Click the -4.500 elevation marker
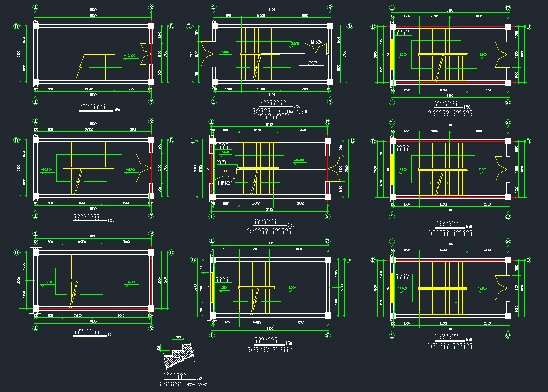The height and width of the screenshot is (392, 548). [224, 52]
